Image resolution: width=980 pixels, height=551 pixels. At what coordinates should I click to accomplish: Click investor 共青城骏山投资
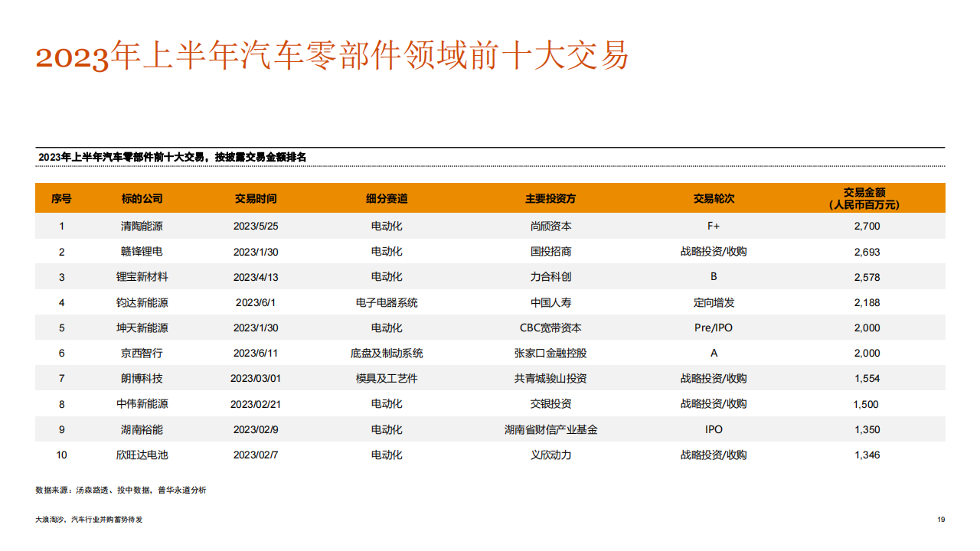coord(550,378)
